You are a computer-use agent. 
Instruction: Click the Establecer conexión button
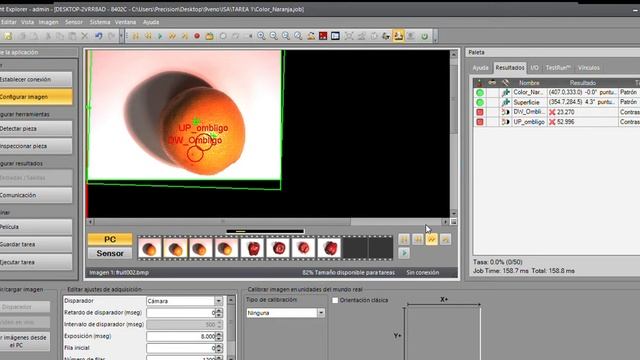[x=36, y=79]
